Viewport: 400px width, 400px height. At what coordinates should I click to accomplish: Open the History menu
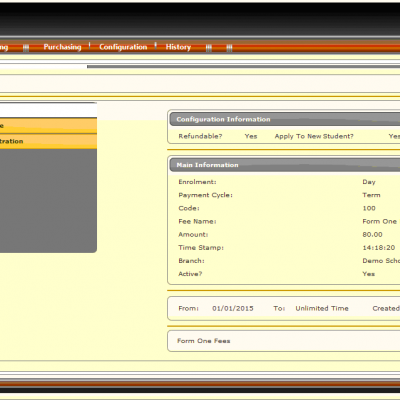178,47
